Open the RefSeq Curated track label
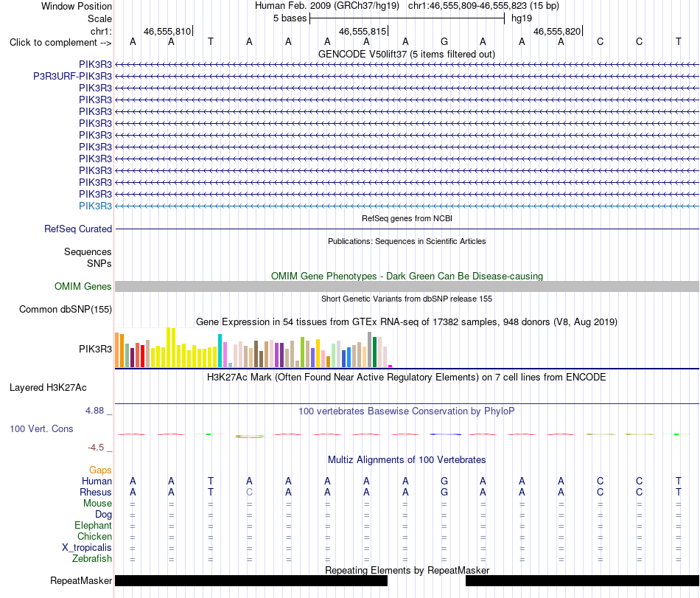 pos(78,229)
